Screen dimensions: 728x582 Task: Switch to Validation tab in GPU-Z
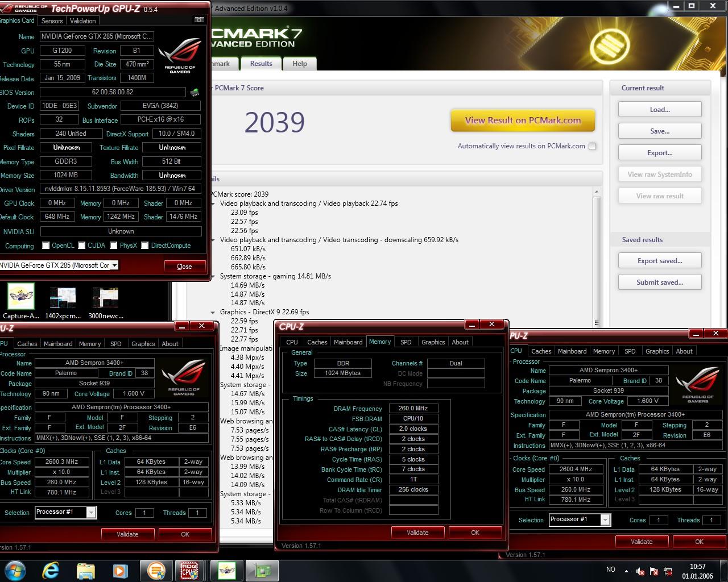pos(82,20)
